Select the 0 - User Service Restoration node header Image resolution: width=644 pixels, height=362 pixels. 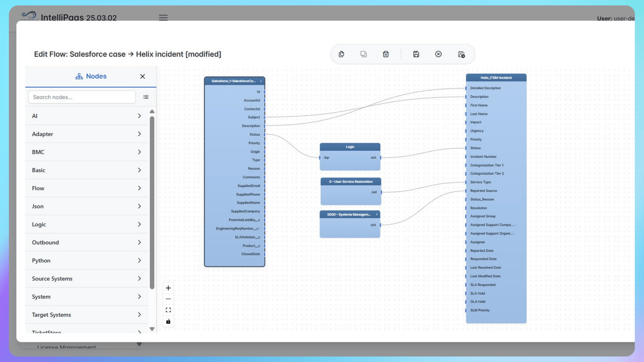pos(351,181)
